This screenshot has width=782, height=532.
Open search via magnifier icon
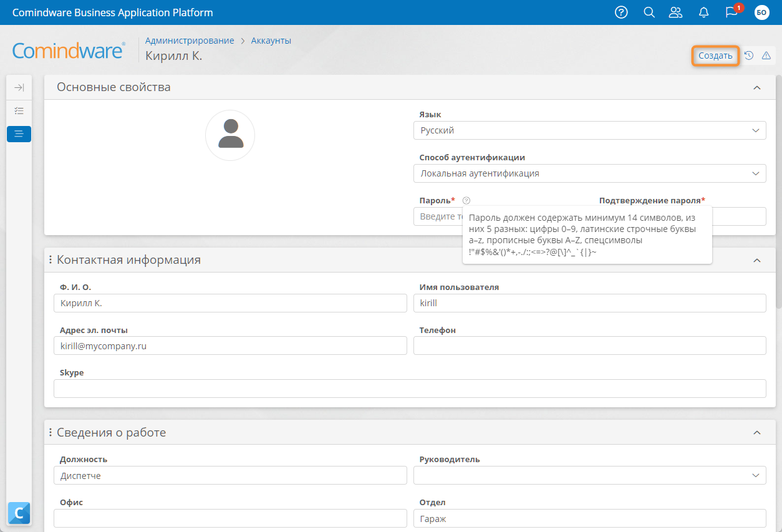pos(649,12)
